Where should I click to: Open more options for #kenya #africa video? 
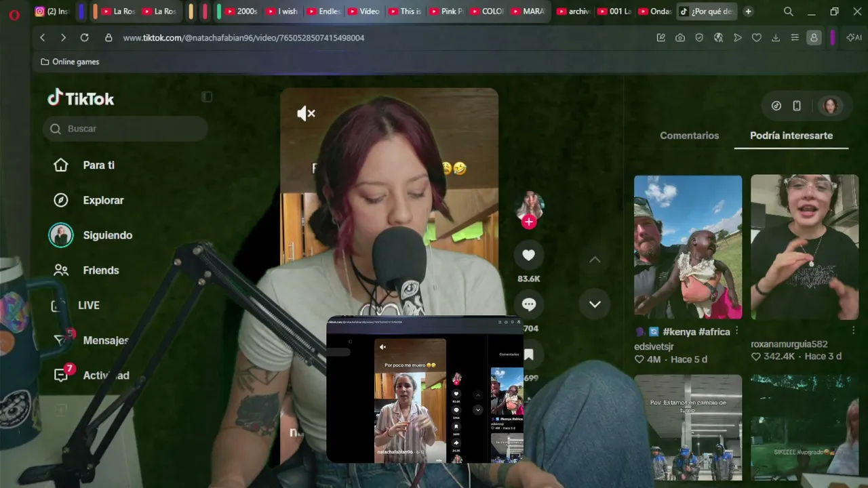click(x=736, y=331)
